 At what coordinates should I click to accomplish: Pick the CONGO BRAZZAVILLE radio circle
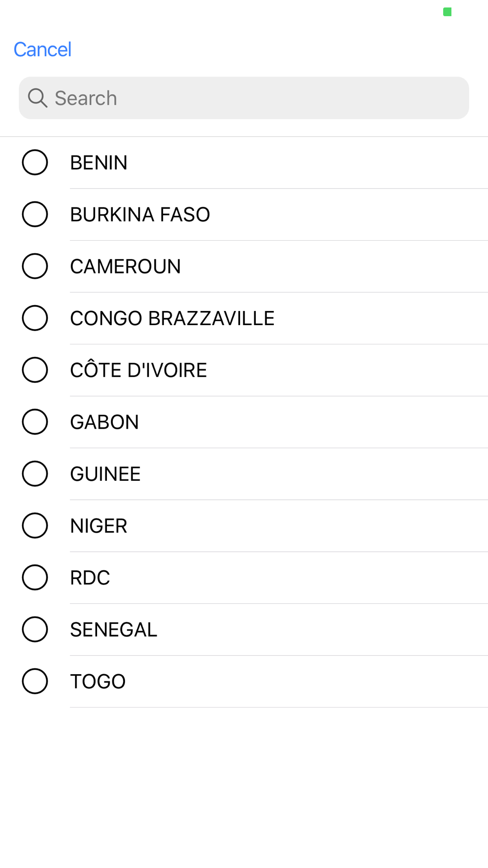(35, 318)
